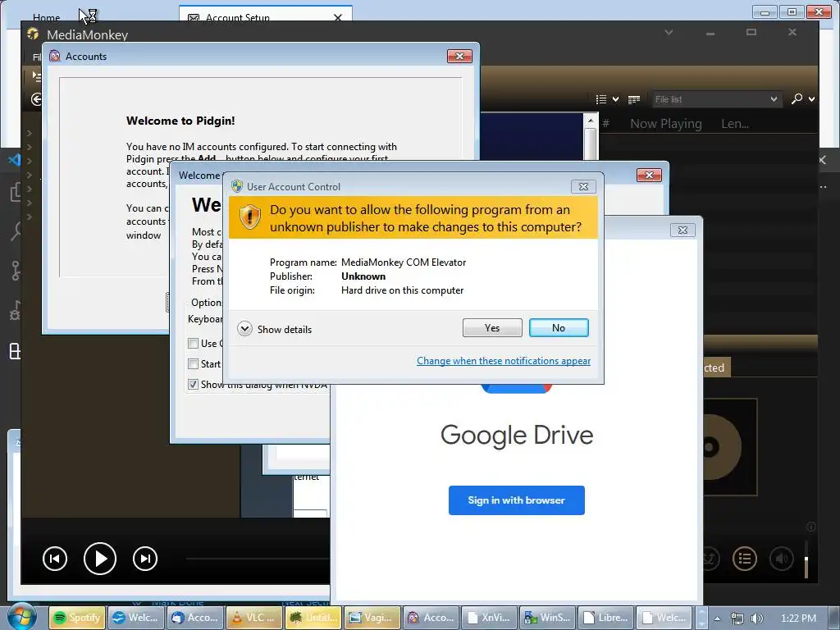Close the Account Setup tab
The height and width of the screenshot is (630, 840).
(x=337, y=18)
